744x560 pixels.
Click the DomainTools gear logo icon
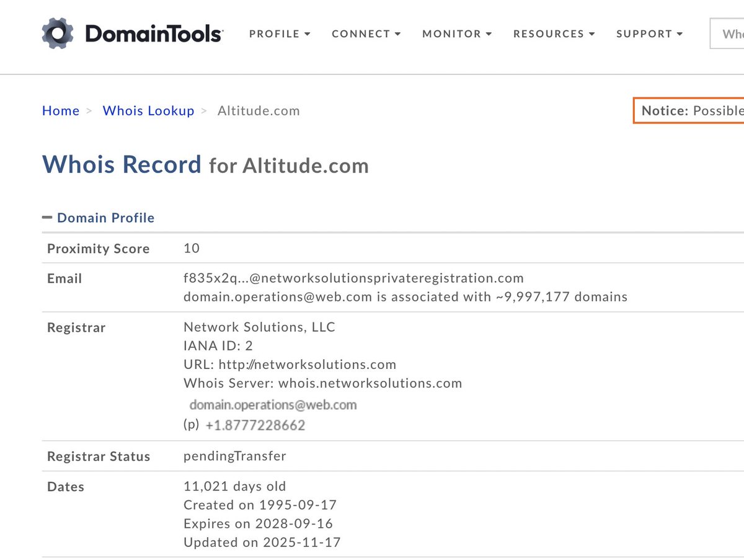[x=57, y=33]
